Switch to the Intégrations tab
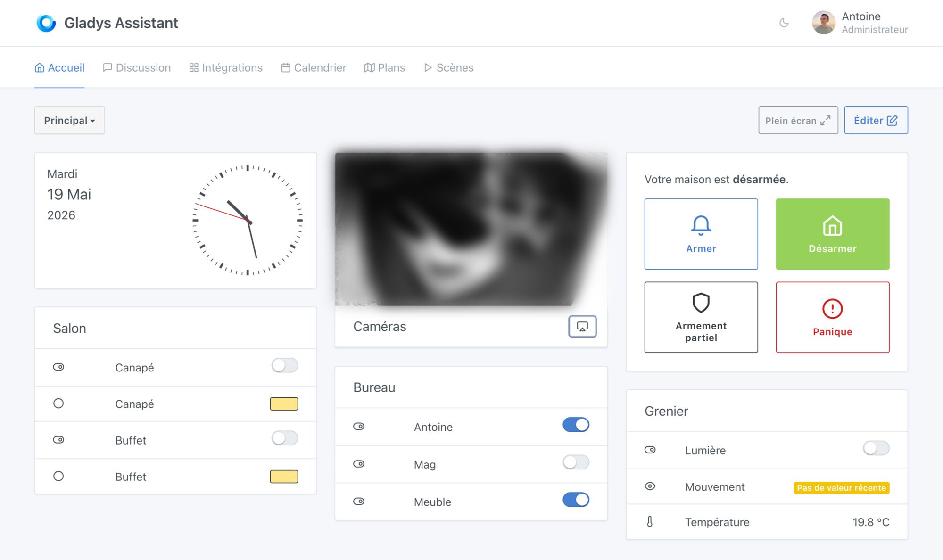 click(226, 67)
